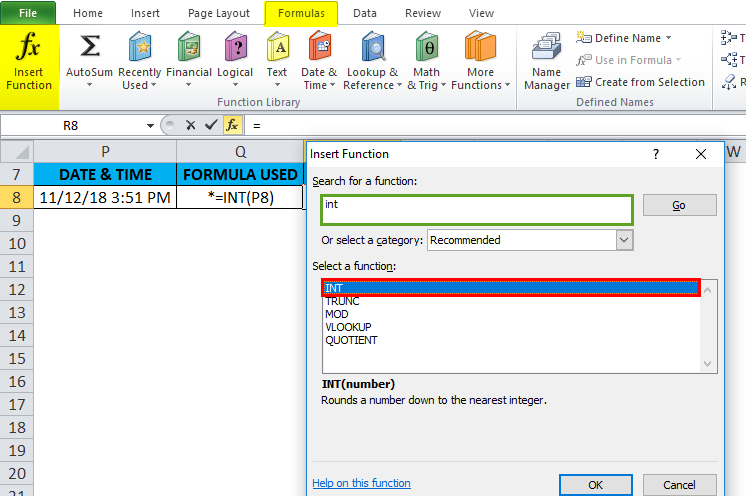Click the function search text field
This screenshot has width=746, height=496.
pyautogui.click(x=477, y=210)
